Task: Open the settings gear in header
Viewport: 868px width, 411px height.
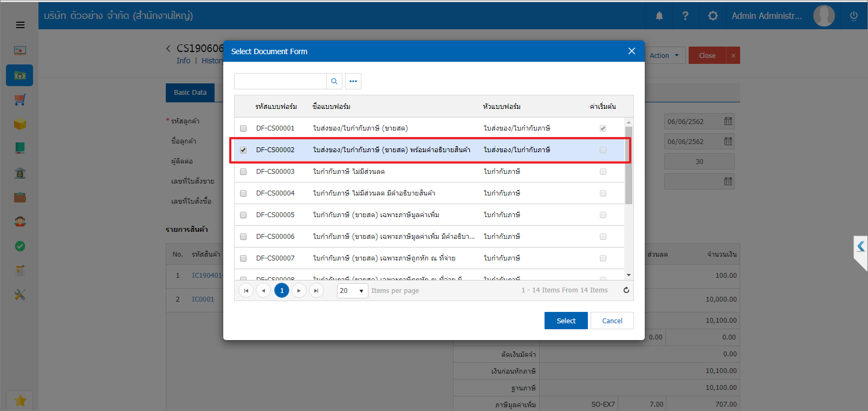Action: point(713,16)
